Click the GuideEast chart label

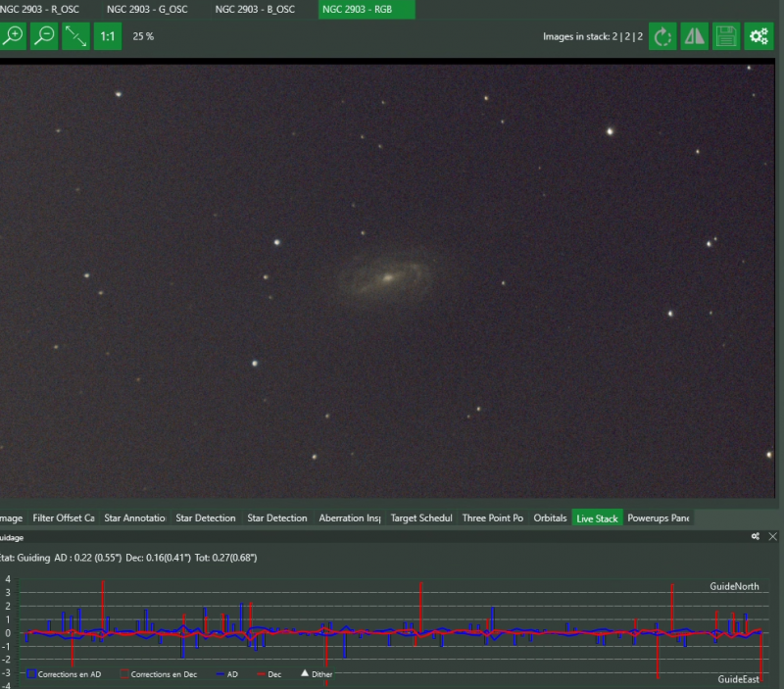pos(738,679)
